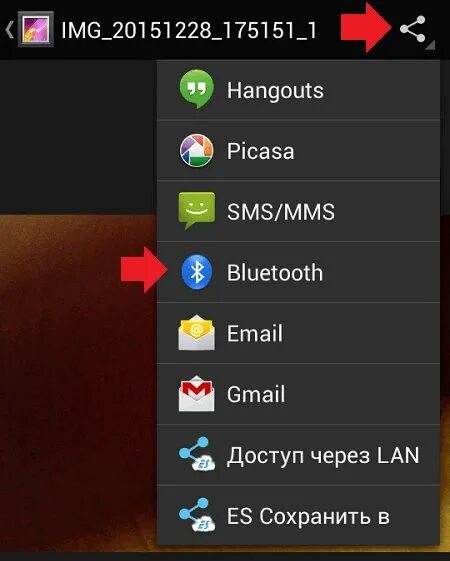Tap the Picasa colorful pinwheel icon

pyautogui.click(x=197, y=151)
